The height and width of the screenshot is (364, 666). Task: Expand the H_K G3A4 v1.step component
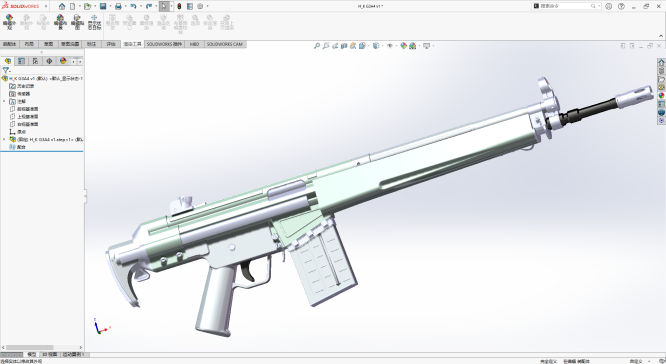(x=4, y=139)
